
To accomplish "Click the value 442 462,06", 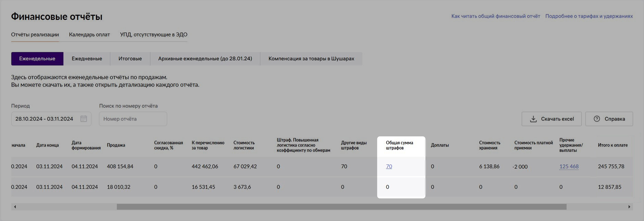I will click(x=205, y=167).
